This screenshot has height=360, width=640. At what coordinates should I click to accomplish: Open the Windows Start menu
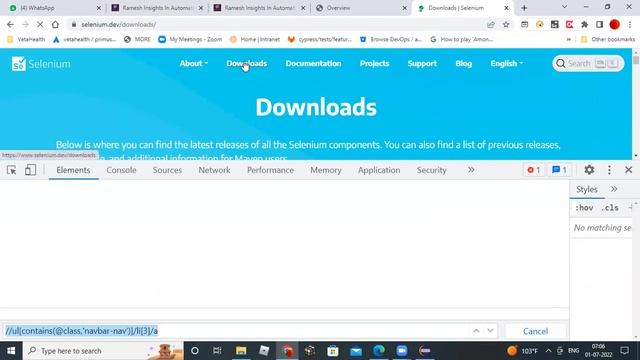coord(11,351)
